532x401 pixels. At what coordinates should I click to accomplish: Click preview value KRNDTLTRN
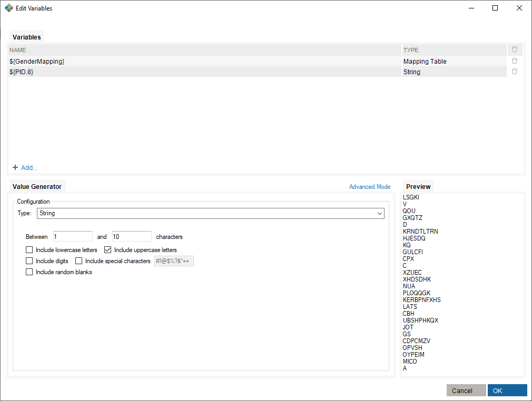click(420, 232)
